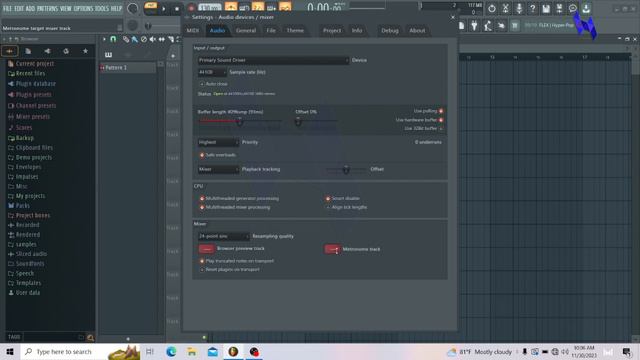640x360 pixels.
Task: Open the PATTERNS menu
Action: pos(47,9)
